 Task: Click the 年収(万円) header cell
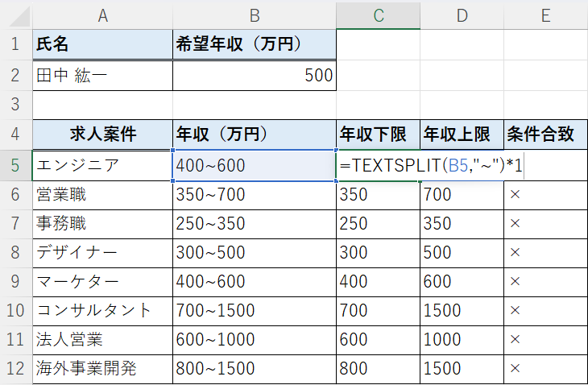click(x=255, y=135)
